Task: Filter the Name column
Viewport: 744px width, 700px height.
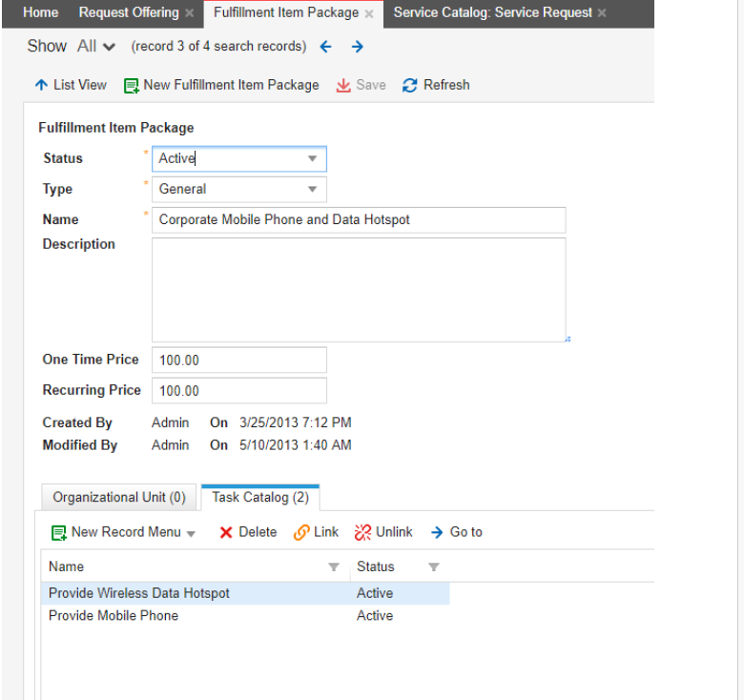Action: pos(334,566)
